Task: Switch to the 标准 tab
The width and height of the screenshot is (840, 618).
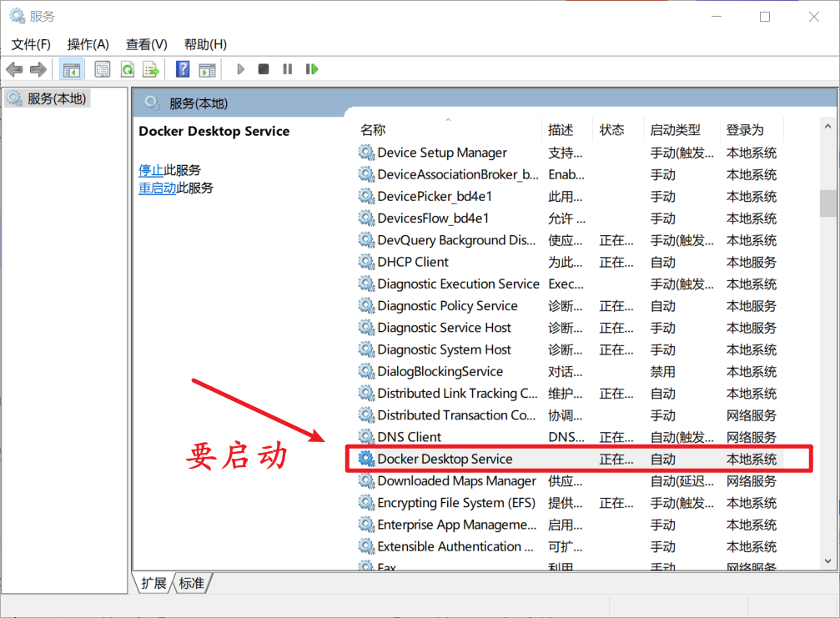Action: [192, 583]
